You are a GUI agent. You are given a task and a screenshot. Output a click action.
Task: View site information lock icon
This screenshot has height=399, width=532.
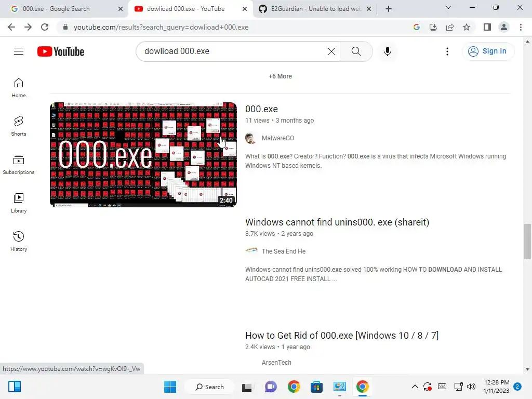point(65,27)
